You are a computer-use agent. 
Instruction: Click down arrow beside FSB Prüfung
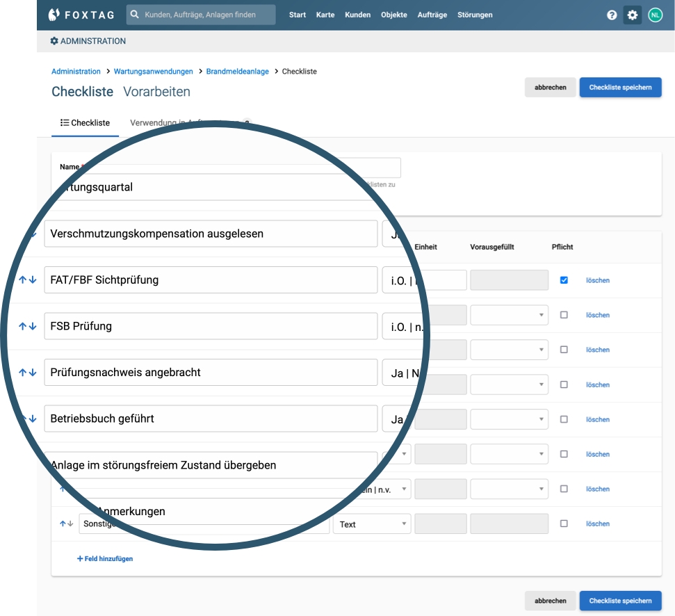pyautogui.click(x=33, y=326)
